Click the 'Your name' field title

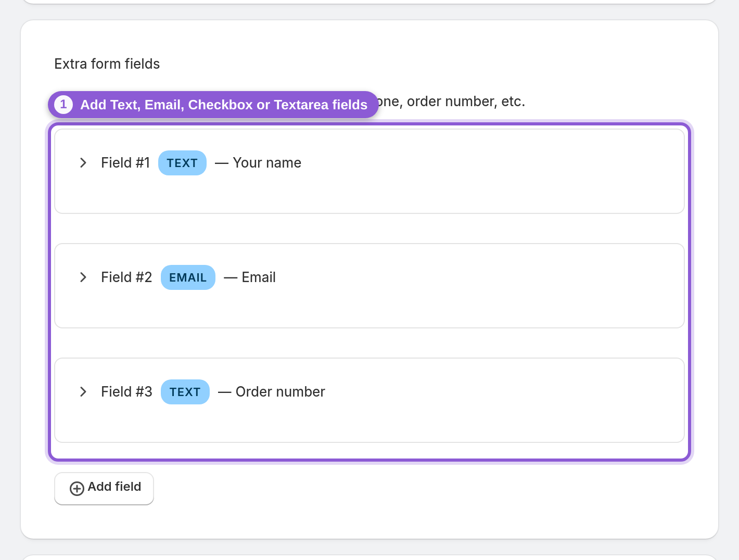point(267,163)
